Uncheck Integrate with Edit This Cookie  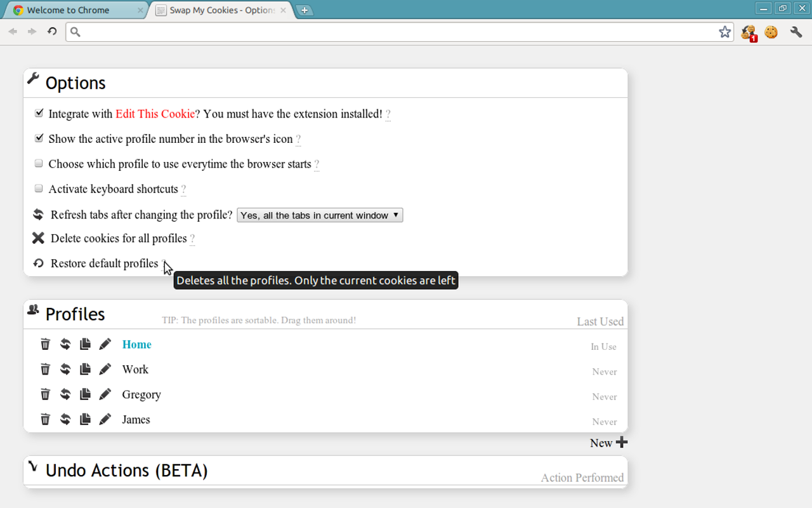click(39, 113)
